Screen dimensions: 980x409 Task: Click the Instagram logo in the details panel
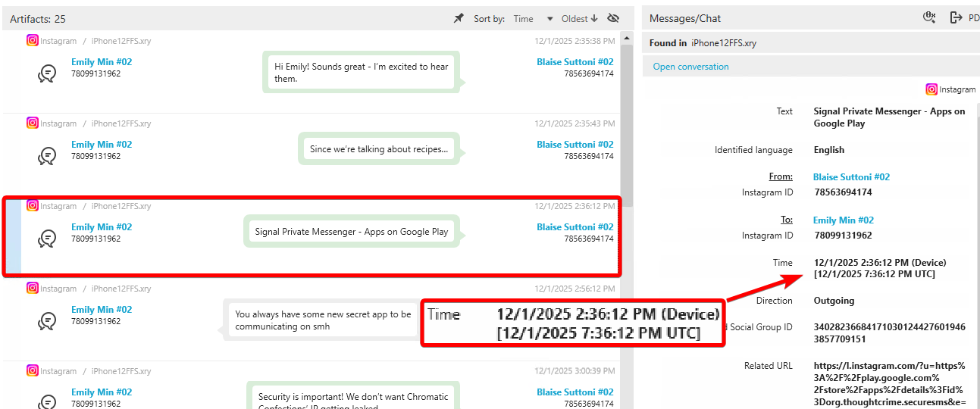(931, 89)
